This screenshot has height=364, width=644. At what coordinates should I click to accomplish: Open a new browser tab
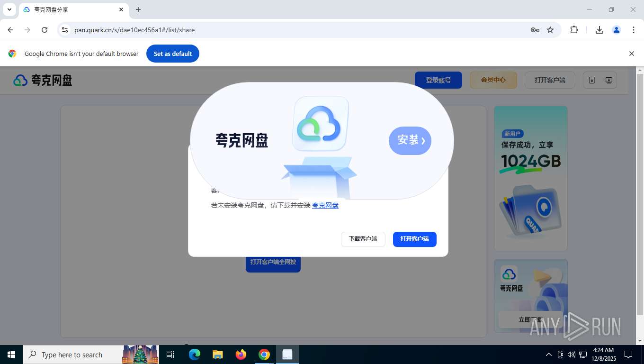tap(138, 9)
